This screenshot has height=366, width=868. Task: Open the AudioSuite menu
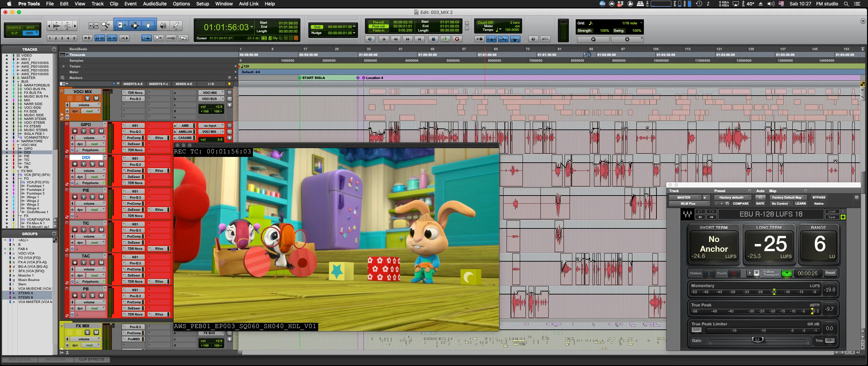[x=155, y=4]
